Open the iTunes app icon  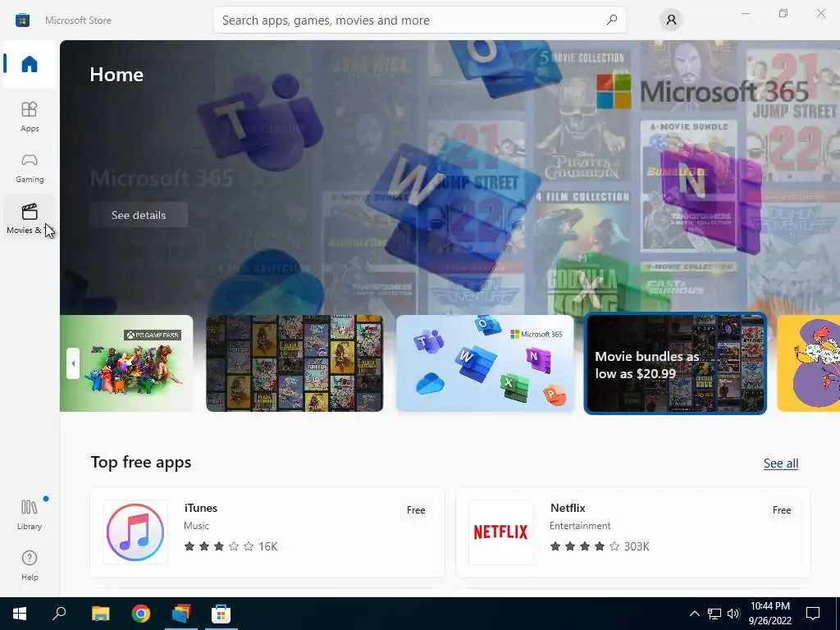135,532
